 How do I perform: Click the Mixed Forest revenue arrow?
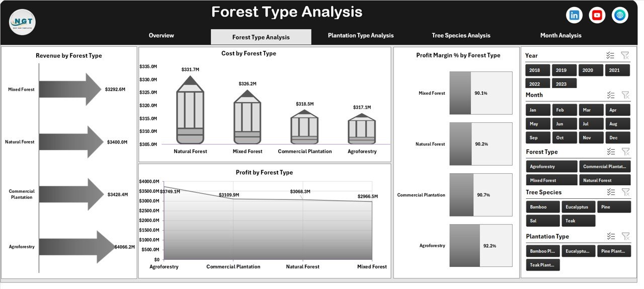pyautogui.click(x=70, y=90)
